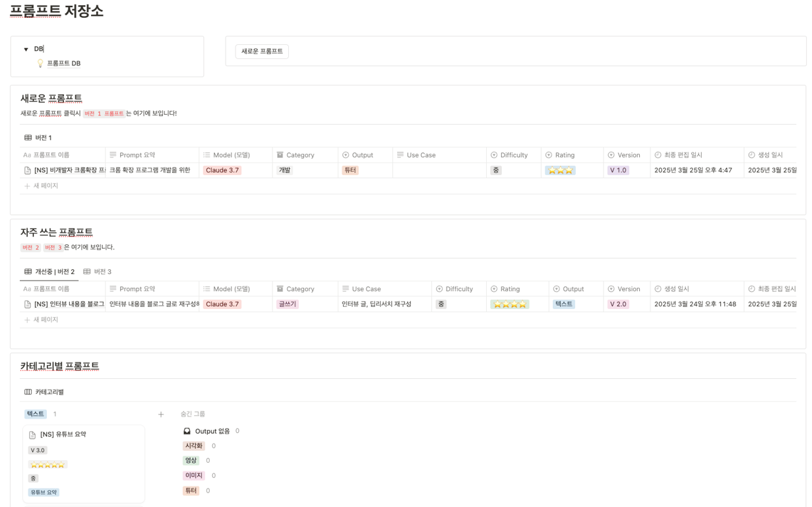Click clock icon of 최종 편집 일시 in 버전 1
Image resolution: width=812 pixels, height=507 pixels.
coord(658,155)
